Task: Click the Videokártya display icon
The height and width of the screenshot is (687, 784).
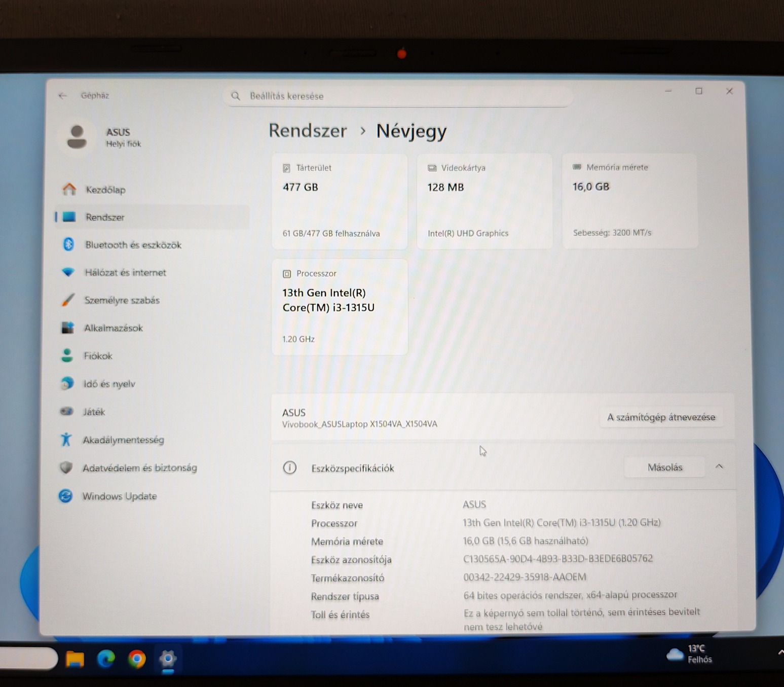Action: pos(432,168)
